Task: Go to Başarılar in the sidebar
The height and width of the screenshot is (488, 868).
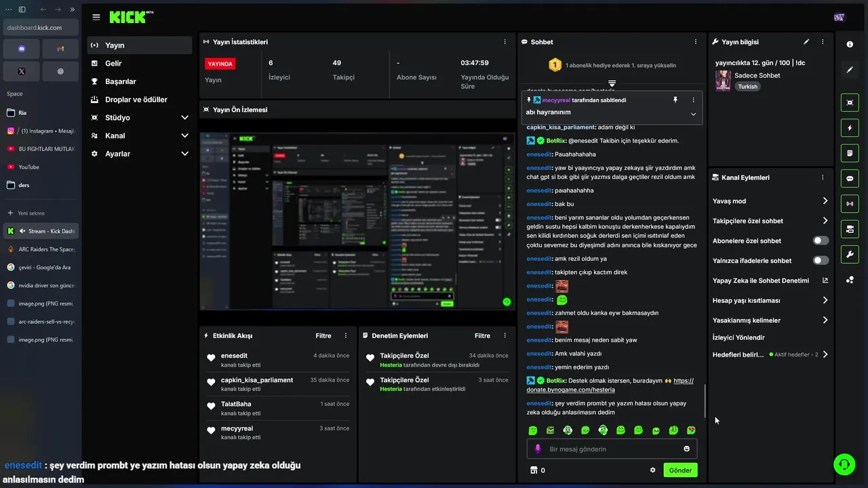Action: (x=140, y=81)
